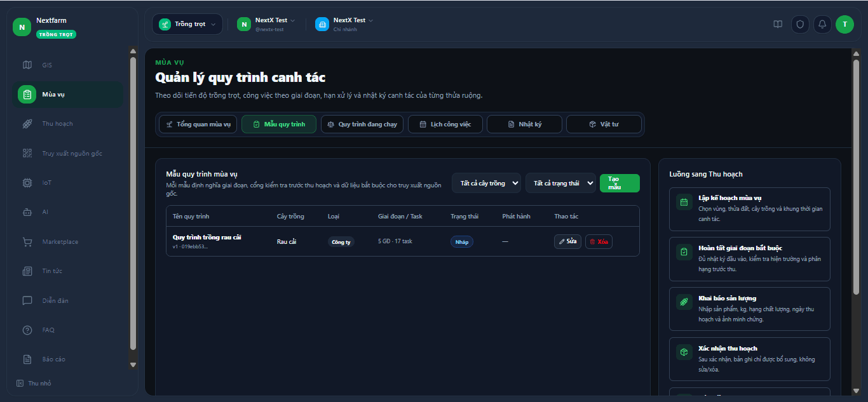Viewport: 868px width, 402px height.
Task: Click Lập kế hoạch mùa vụ card
Action: (x=750, y=209)
